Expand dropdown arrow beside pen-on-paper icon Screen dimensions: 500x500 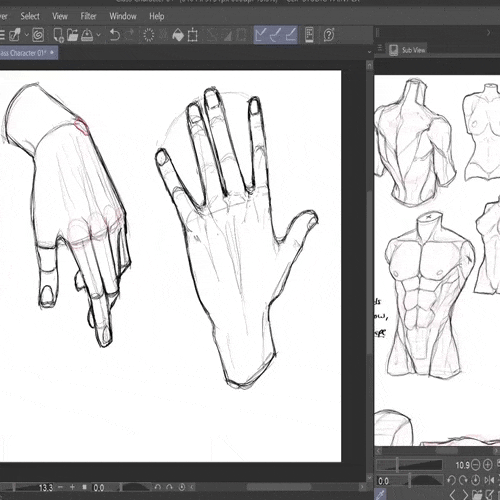[x=27, y=35]
